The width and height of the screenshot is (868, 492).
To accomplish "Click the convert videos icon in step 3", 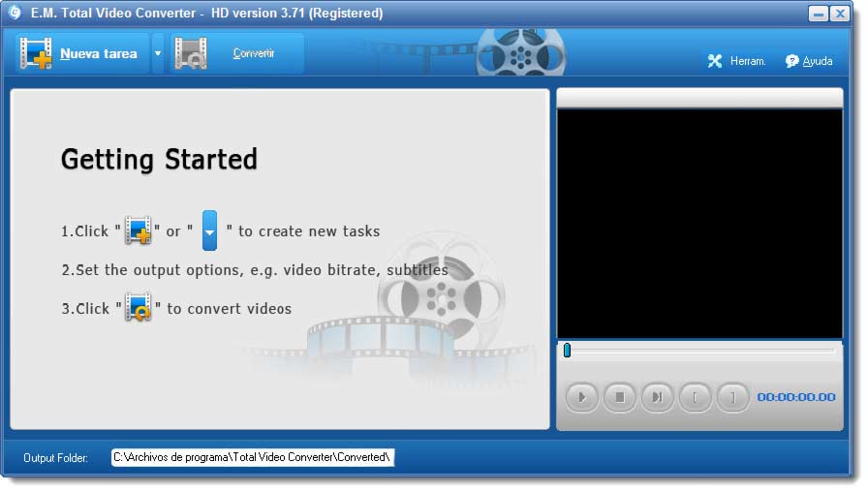I will [x=138, y=308].
